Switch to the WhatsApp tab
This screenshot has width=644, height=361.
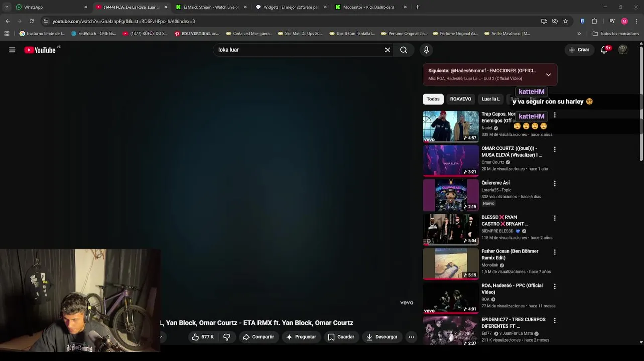pos(50,7)
